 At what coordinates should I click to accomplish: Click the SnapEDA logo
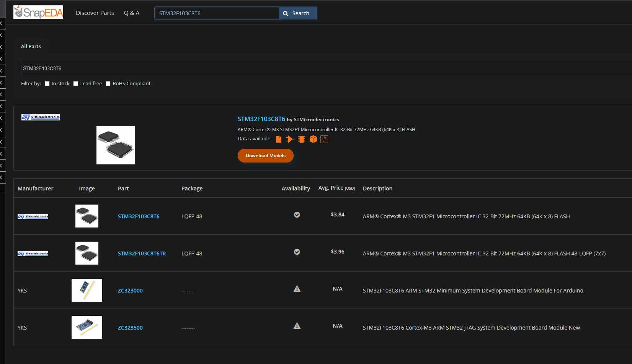coord(38,12)
